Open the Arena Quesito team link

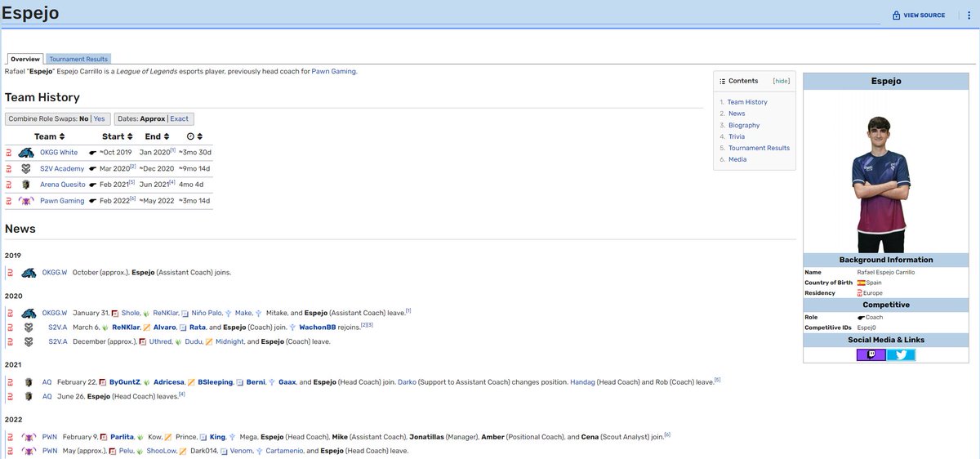(63, 185)
